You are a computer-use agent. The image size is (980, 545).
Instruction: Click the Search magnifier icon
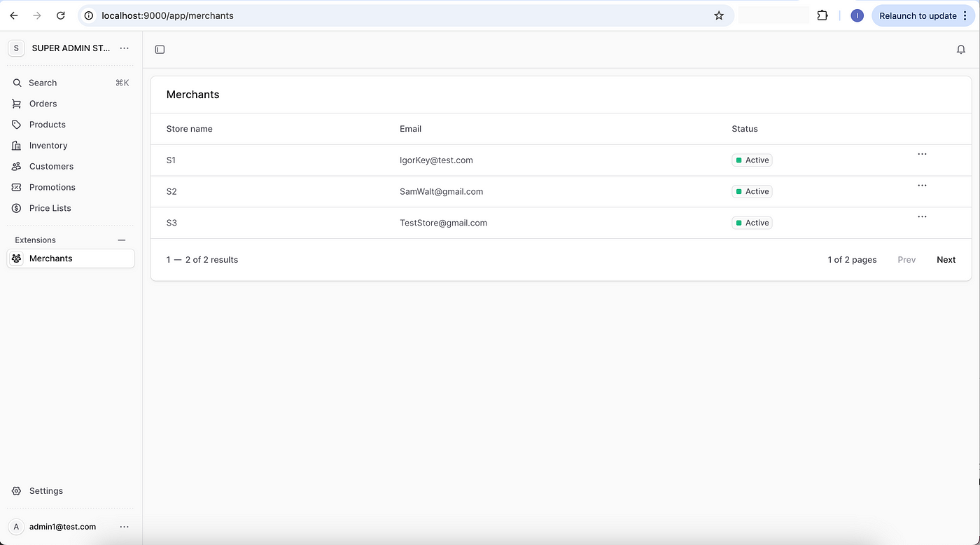coord(17,83)
